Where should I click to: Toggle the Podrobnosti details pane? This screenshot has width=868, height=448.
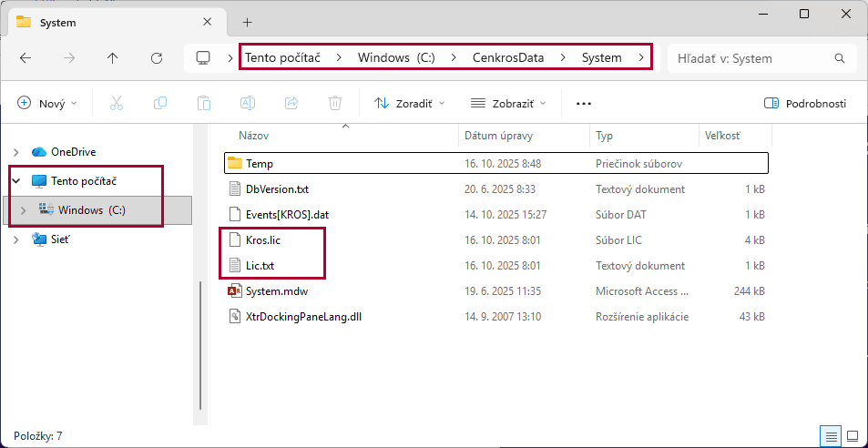(x=805, y=103)
